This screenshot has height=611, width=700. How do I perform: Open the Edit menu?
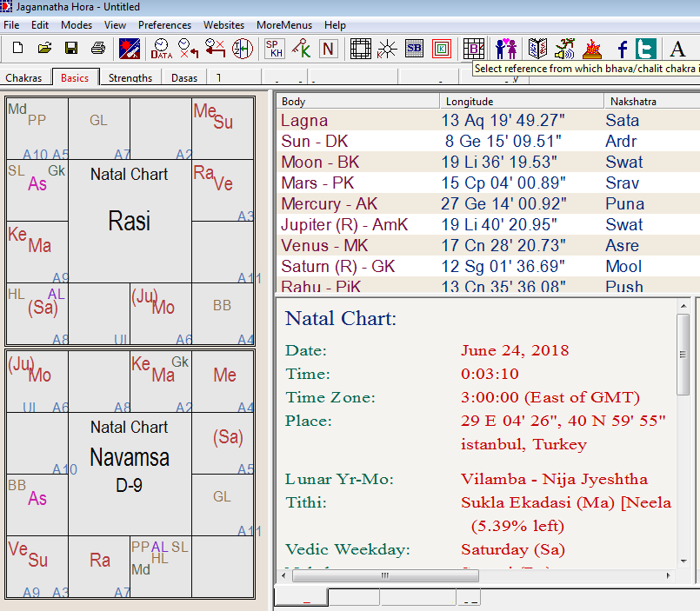(x=40, y=25)
